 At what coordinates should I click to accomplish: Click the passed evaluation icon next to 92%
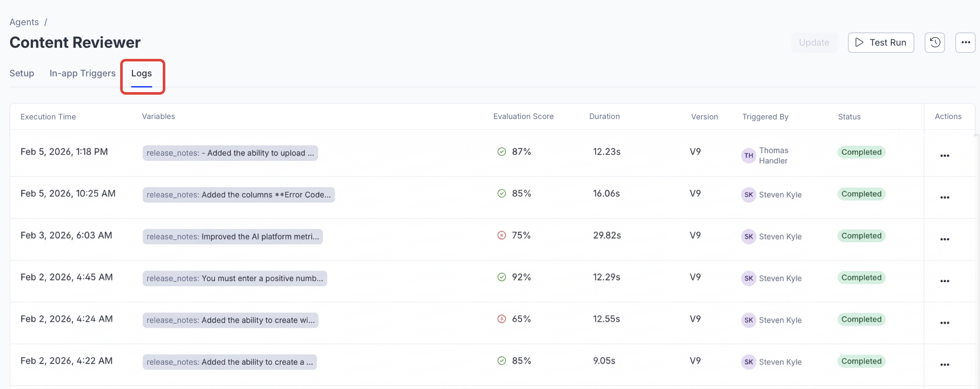point(502,277)
